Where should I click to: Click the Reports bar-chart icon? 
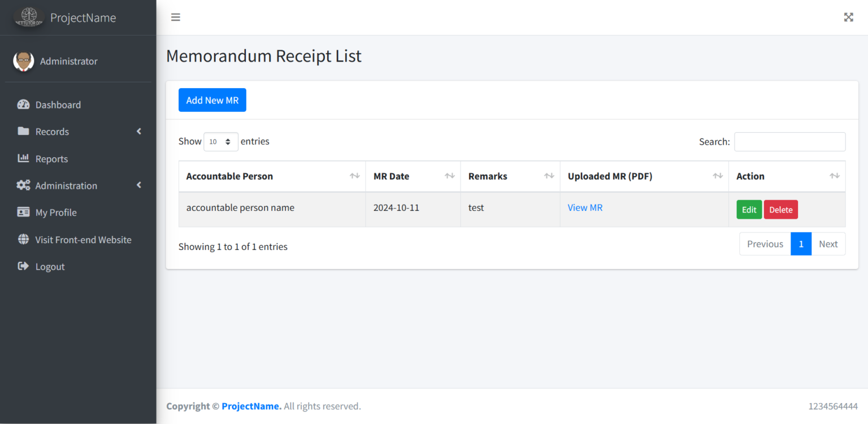tap(23, 158)
